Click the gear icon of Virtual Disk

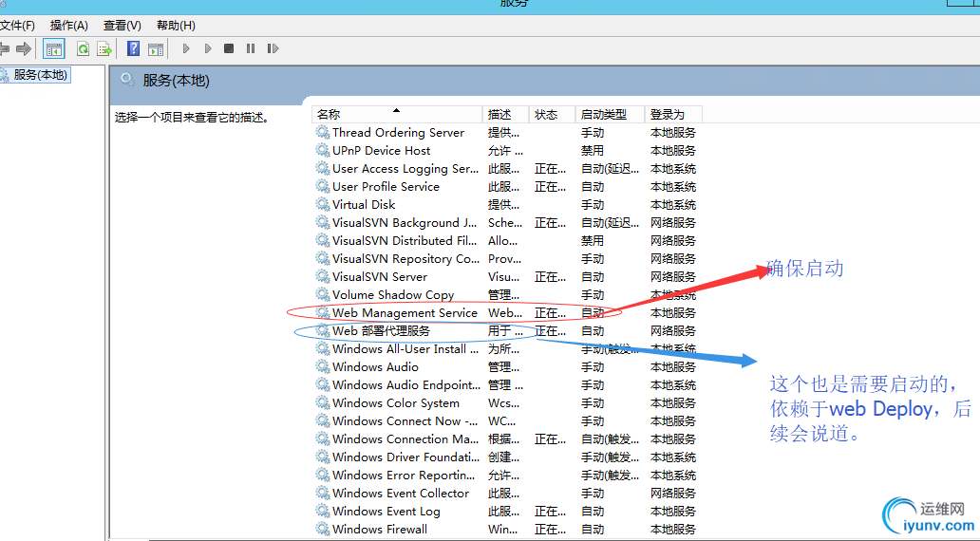pyautogui.click(x=323, y=204)
